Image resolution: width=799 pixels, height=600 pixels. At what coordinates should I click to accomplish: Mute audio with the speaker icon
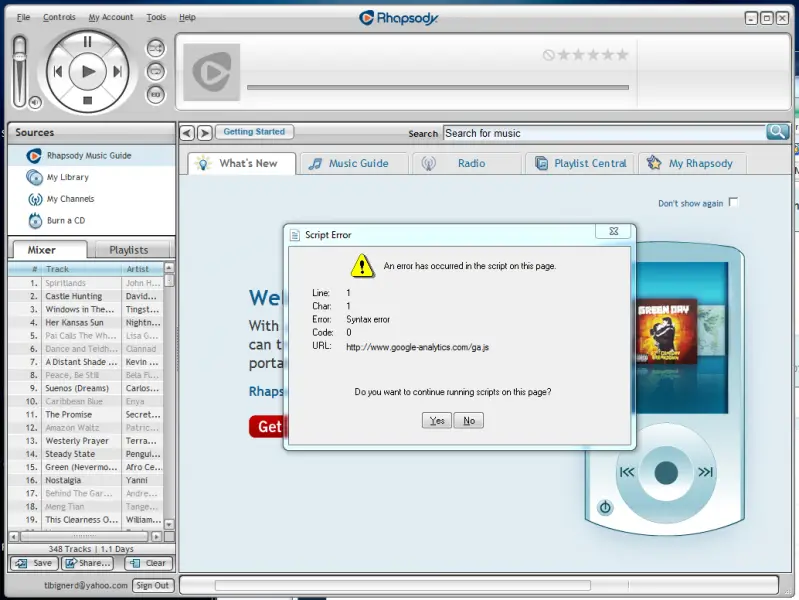pos(35,102)
